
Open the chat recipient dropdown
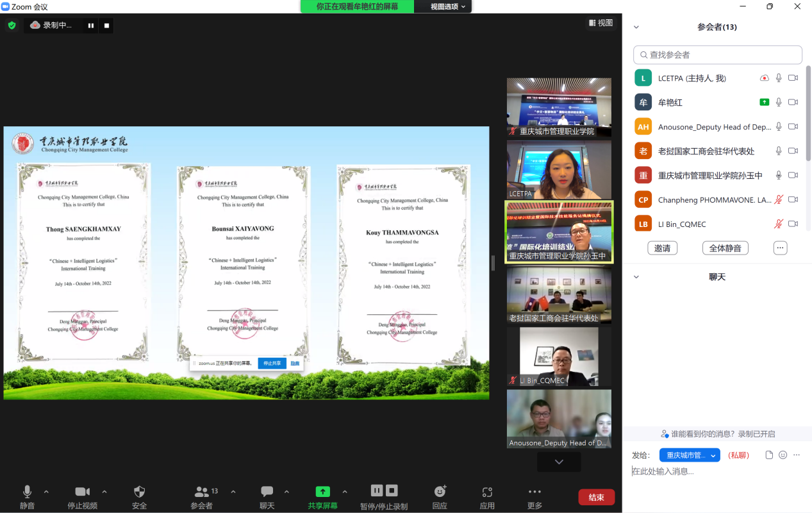690,455
